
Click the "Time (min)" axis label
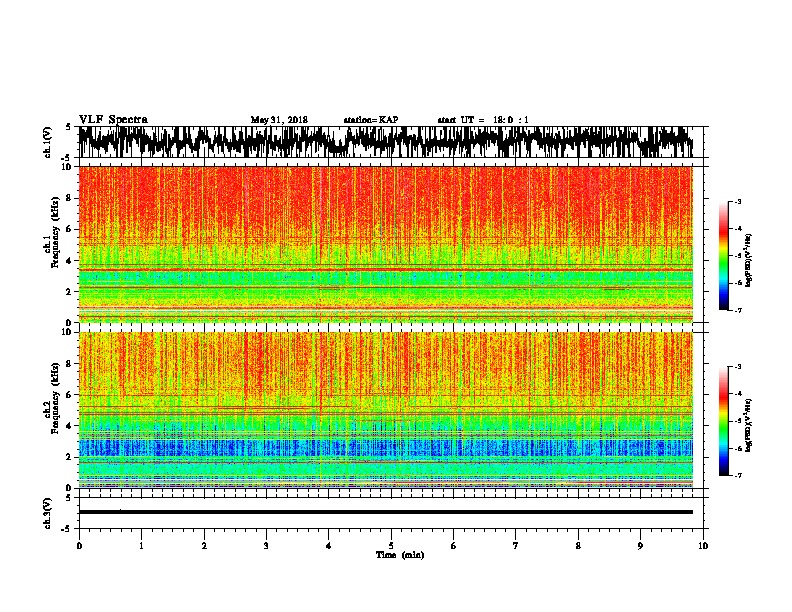(400, 555)
